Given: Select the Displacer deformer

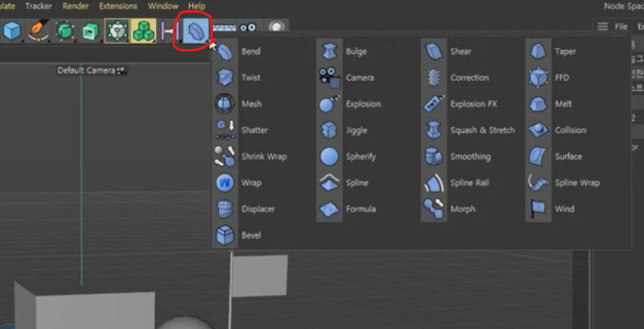Looking at the screenshot, I should click(x=245, y=209).
